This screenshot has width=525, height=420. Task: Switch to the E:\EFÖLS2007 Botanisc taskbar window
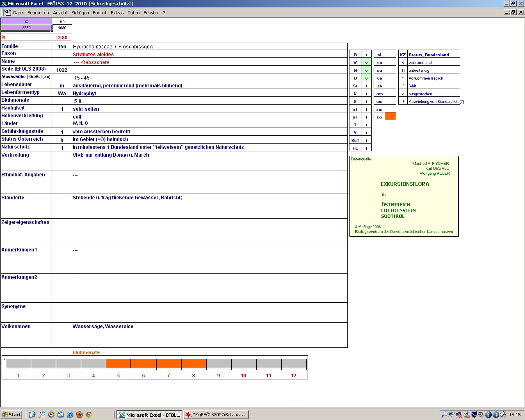[216, 415]
